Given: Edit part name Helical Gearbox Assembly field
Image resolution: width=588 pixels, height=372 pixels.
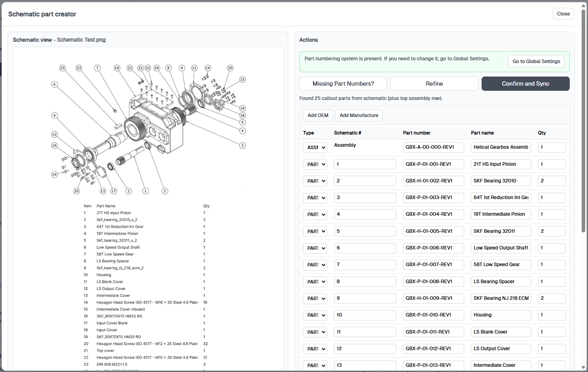Looking at the screenshot, I should [501, 147].
